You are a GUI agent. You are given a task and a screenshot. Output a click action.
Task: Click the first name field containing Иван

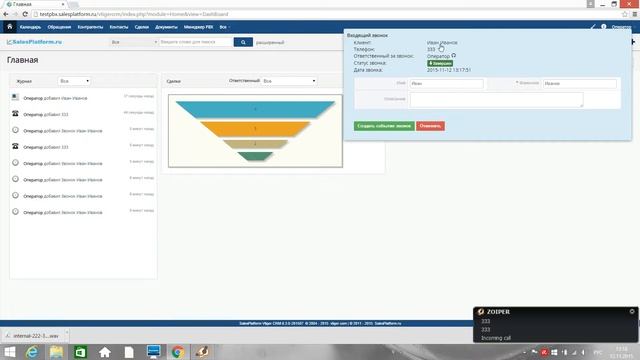(447, 83)
